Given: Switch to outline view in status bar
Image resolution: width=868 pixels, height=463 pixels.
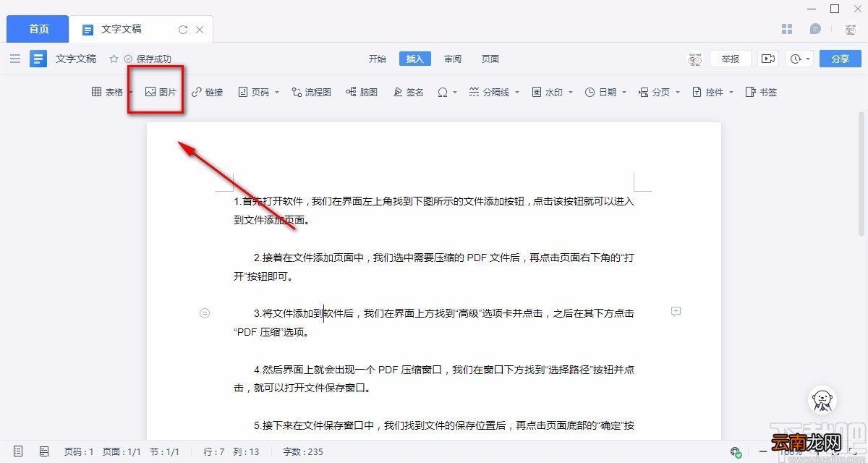Looking at the screenshot, I should 44,451.
